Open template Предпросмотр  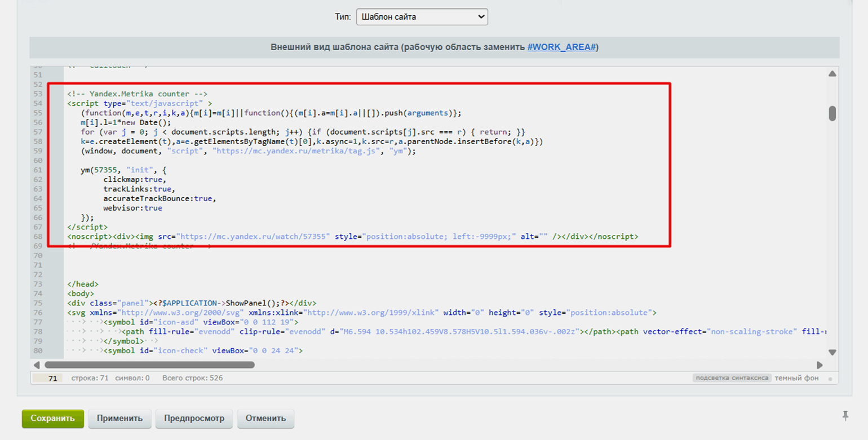point(194,419)
